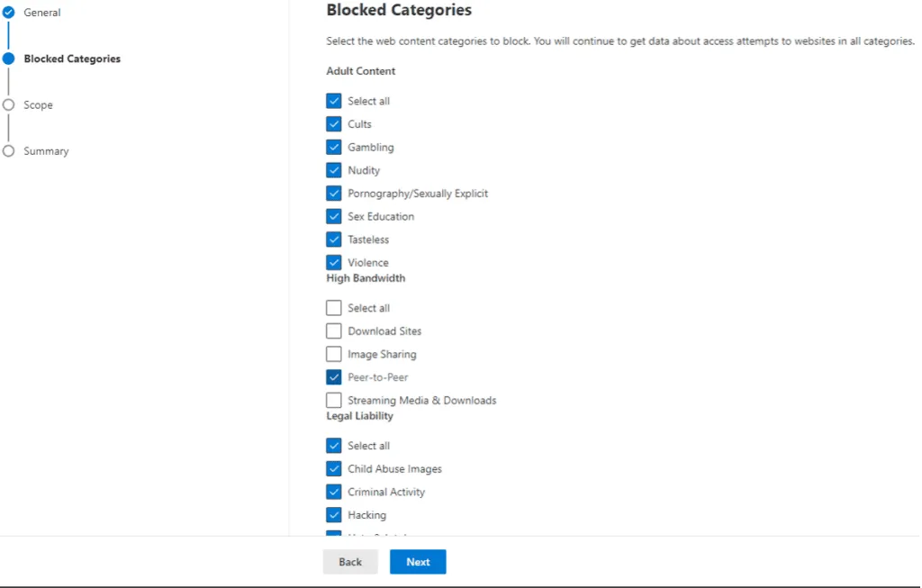The image size is (922, 588).
Task: Check the Image Sharing category
Action: (334, 353)
